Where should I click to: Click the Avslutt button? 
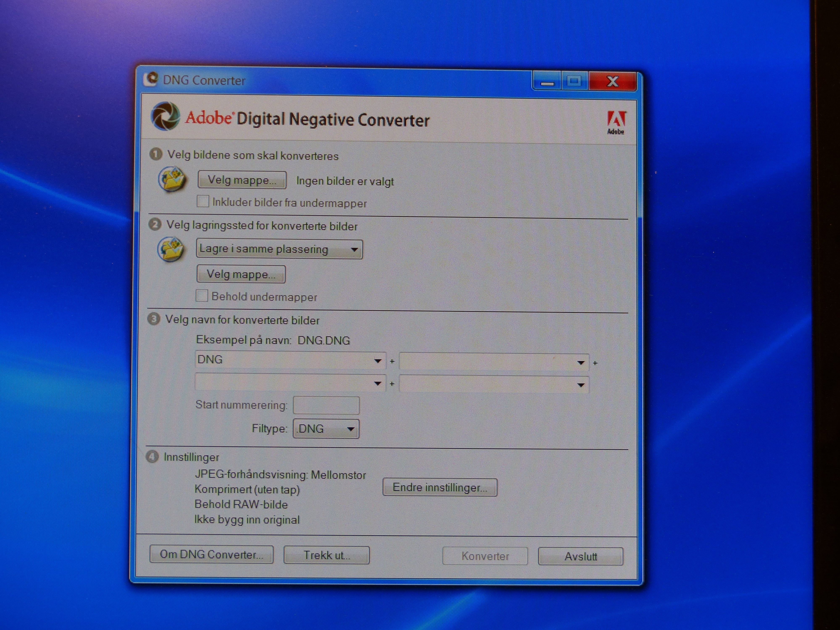tap(581, 557)
